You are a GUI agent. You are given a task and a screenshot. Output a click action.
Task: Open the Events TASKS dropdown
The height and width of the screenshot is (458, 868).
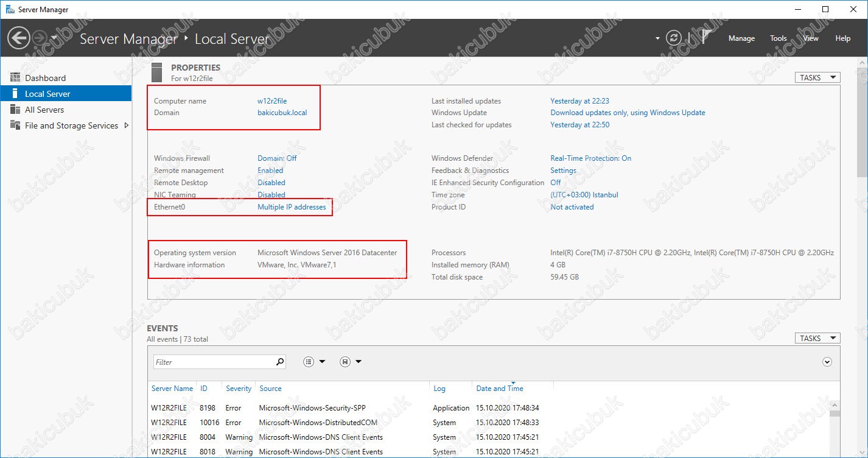click(817, 338)
